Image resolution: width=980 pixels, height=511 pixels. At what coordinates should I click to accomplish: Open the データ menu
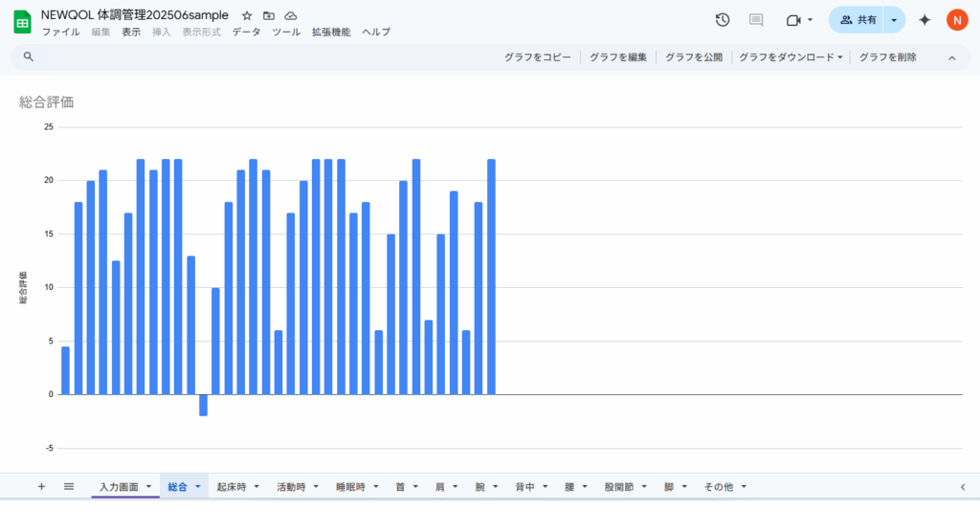coord(246,32)
